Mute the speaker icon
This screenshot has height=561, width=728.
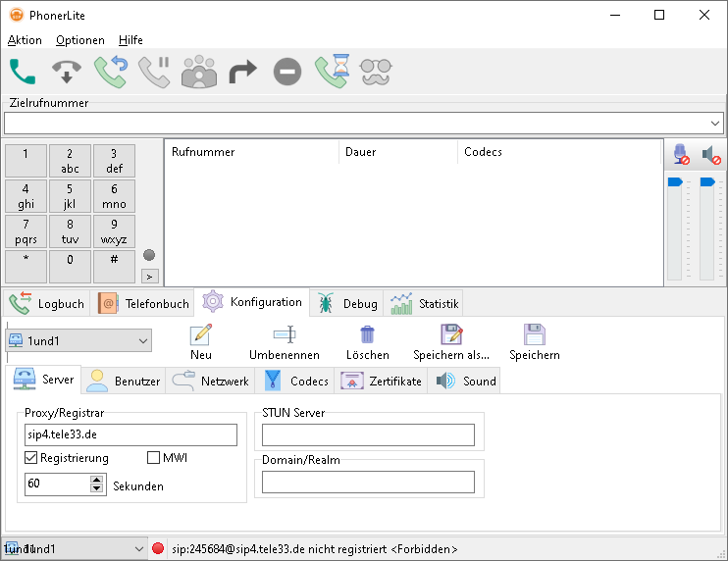(x=710, y=154)
